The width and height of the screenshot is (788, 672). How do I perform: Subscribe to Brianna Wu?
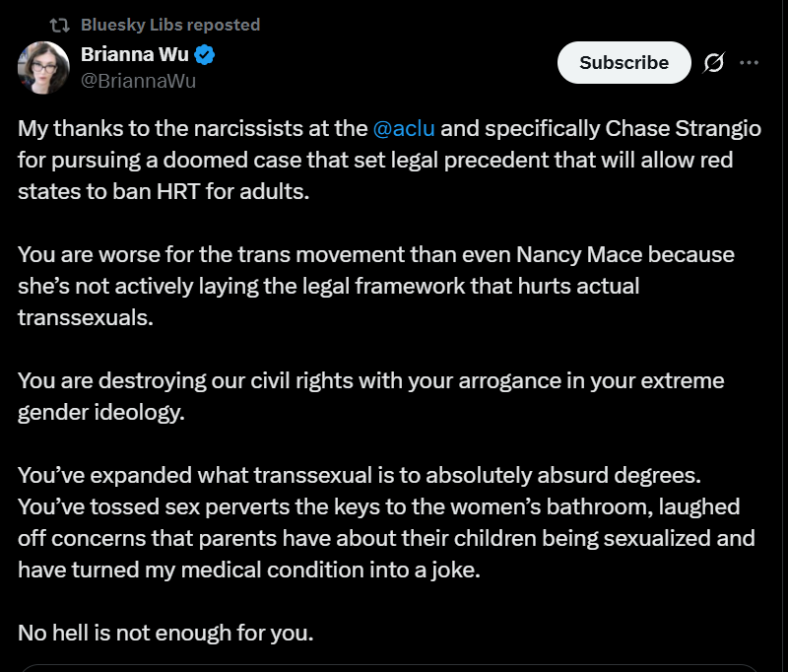pyautogui.click(x=624, y=63)
